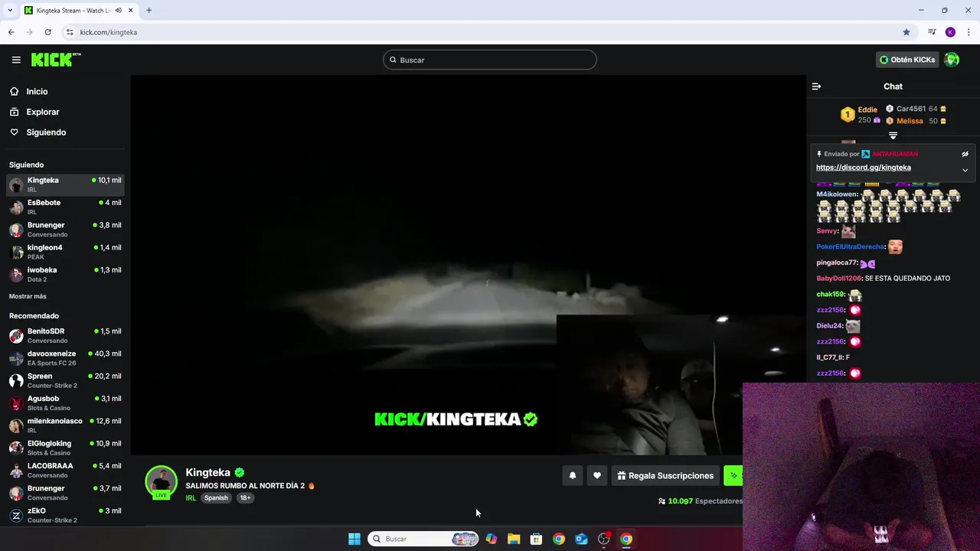Select EsBebote channel in followed list
The height and width of the screenshot is (551, 980).
coord(65,207)
